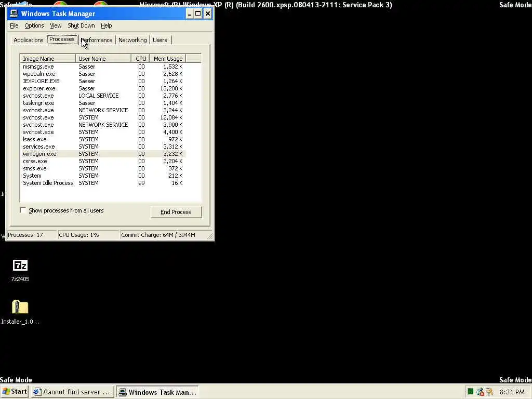Image resolution: width=532 pixels, height=399 pixels.
Task: Minimize the Task Manager window
Action: [x=189, y=14]
